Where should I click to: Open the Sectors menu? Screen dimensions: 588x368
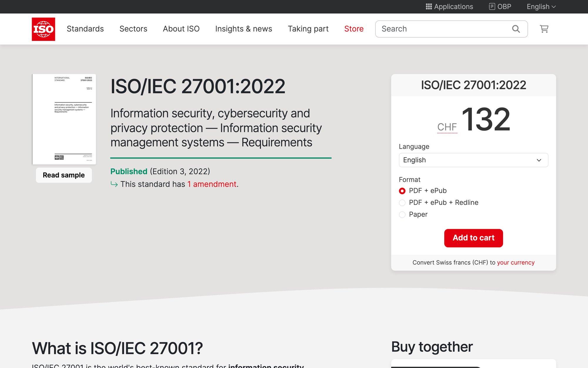[133, 29]
